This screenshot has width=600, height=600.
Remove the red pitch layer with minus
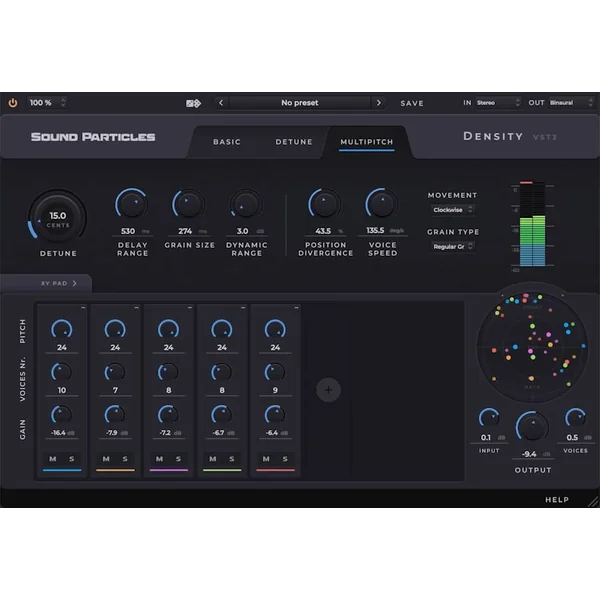click(x=296, y=308)
